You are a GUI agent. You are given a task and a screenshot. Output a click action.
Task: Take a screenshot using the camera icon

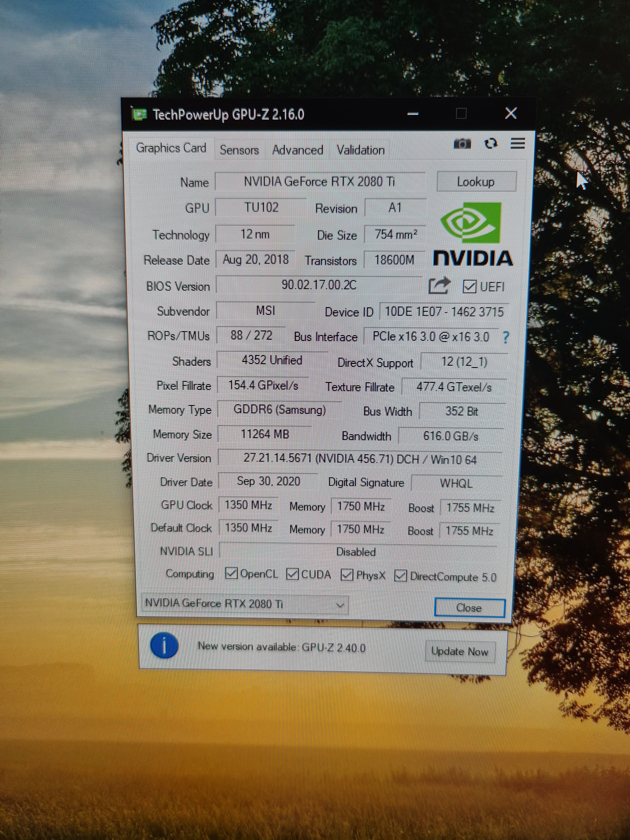point(462,144)
